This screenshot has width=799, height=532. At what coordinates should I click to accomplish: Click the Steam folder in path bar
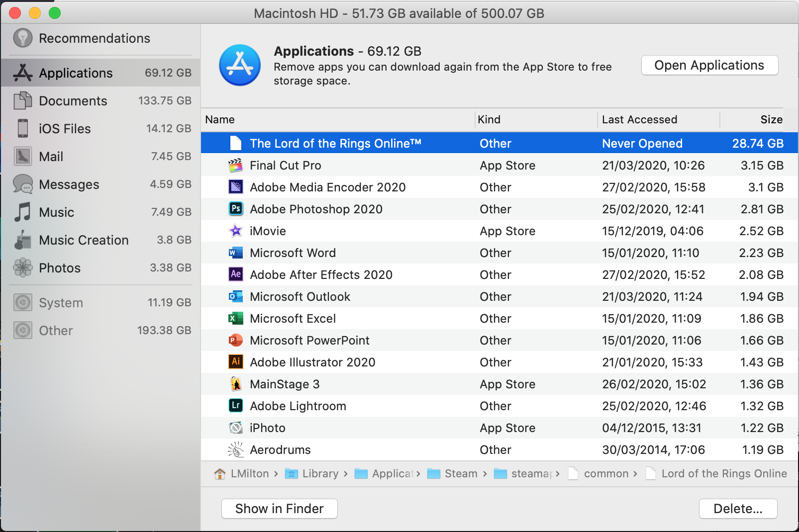(x=453, y=473)
